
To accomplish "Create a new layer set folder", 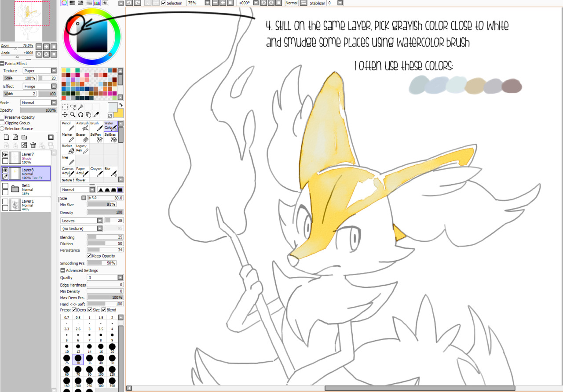I will click(x=24, y=137).
